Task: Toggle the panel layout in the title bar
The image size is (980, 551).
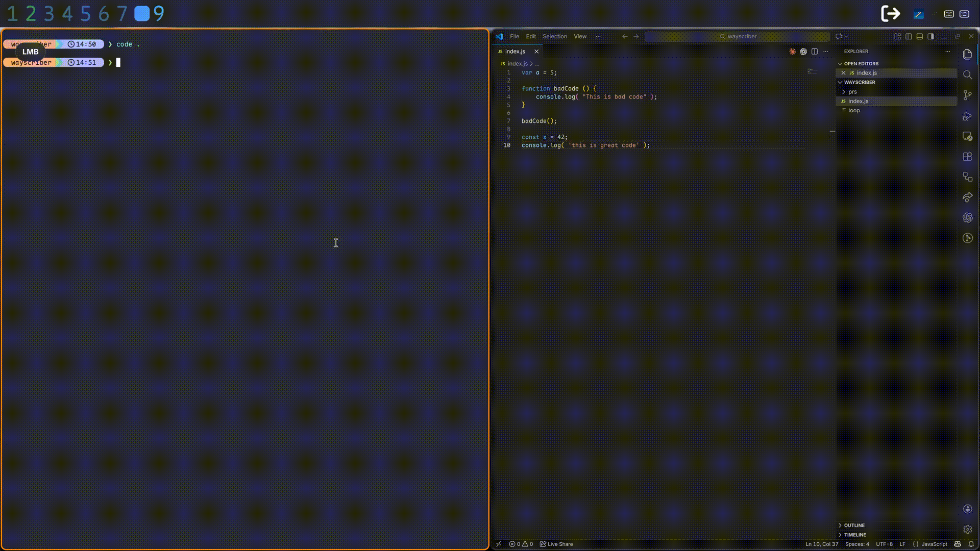Action: coord(920,36)
